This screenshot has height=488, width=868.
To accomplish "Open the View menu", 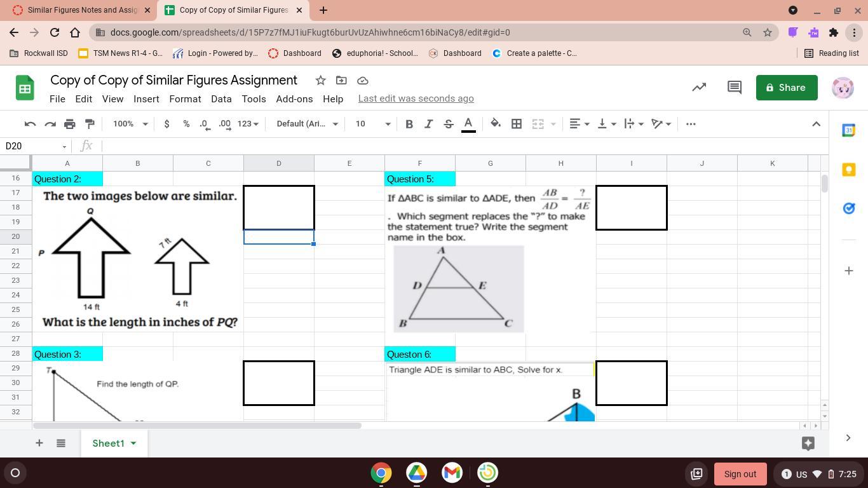I will point(112,99).
